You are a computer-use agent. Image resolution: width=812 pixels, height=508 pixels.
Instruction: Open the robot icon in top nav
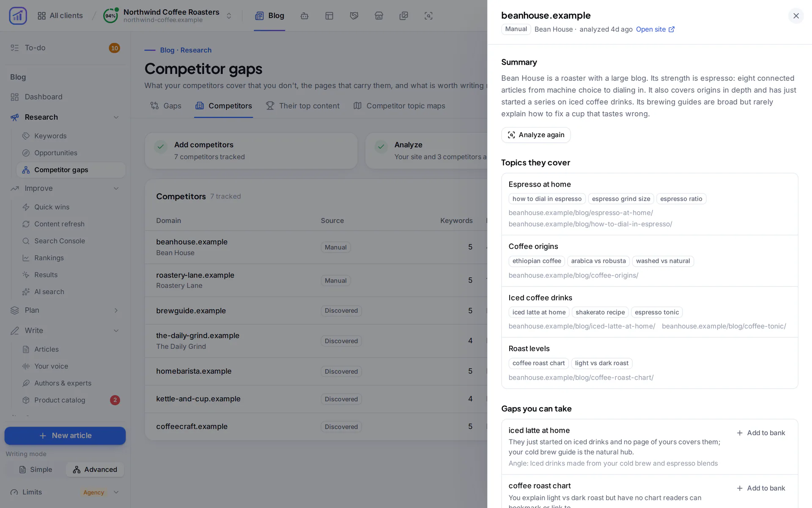click(304, 16)
